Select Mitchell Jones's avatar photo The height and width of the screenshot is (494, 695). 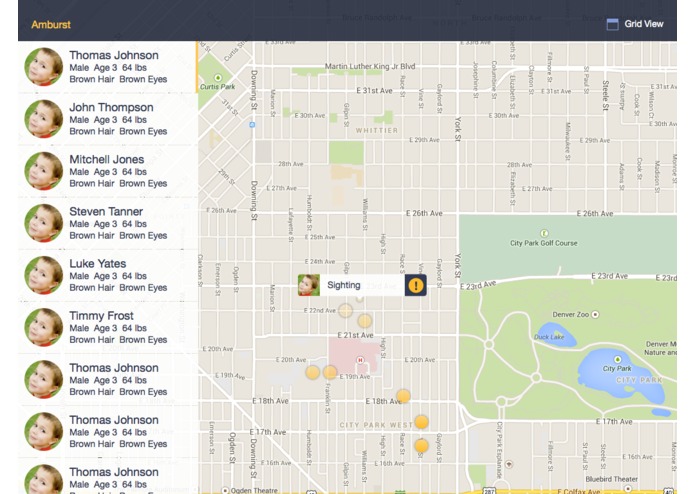[43, 171]
